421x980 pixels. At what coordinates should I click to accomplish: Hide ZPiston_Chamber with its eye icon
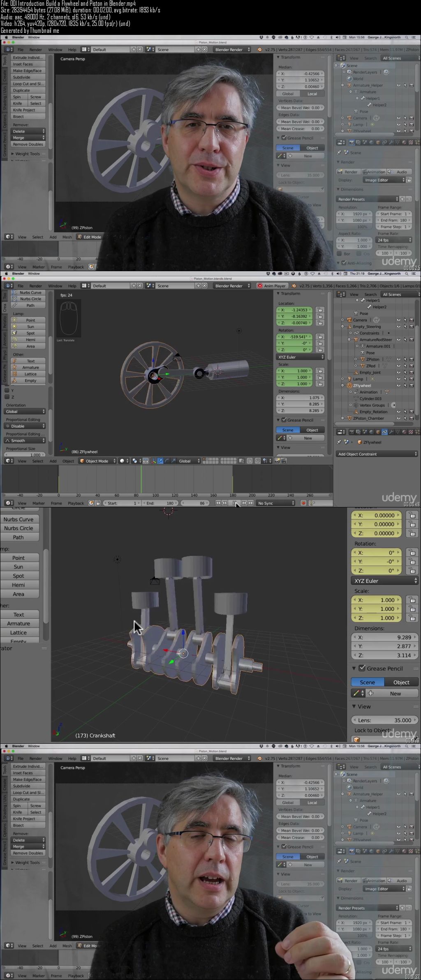tap(398, 418)
